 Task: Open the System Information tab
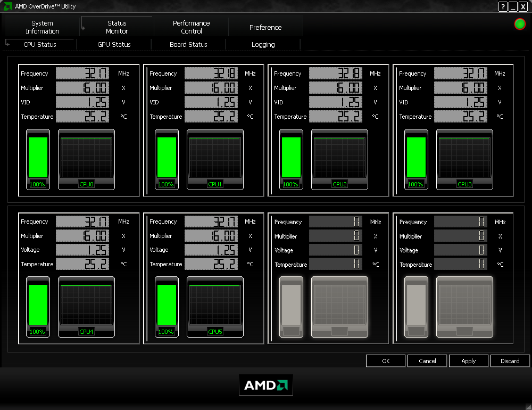pyautogui.click(x=43, y=27)
